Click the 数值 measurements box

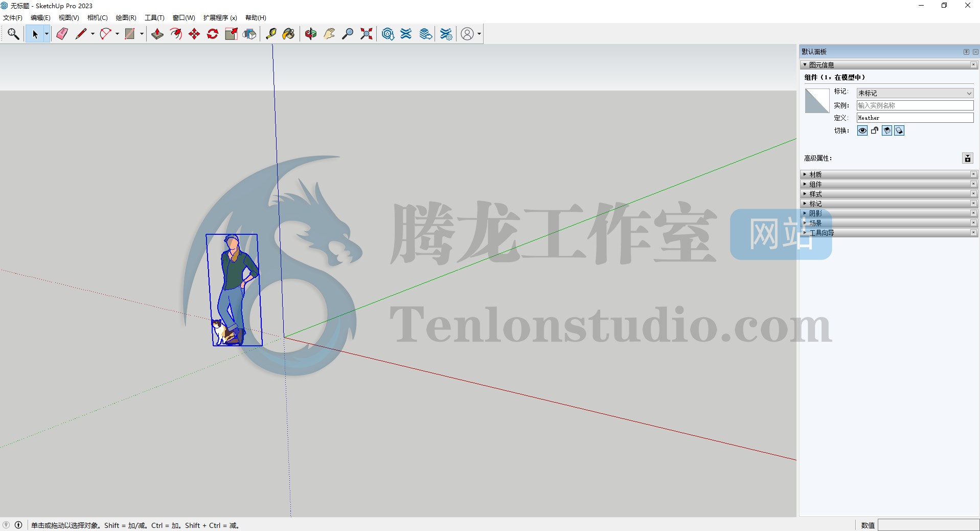click(x=928, y=525)
